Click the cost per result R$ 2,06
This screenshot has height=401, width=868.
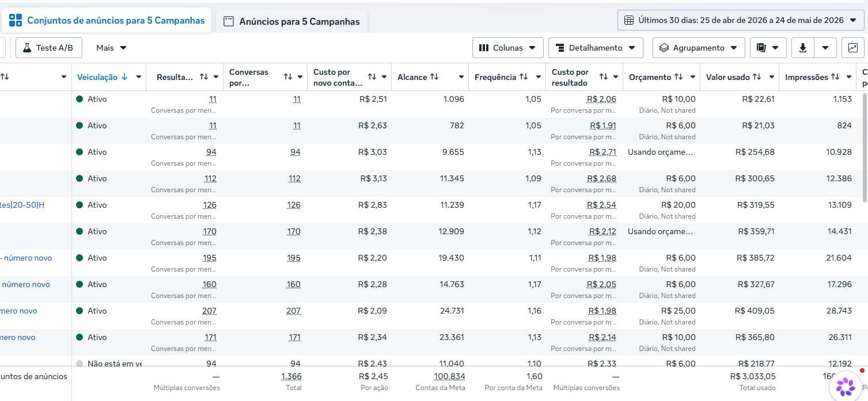pos(601,99)
